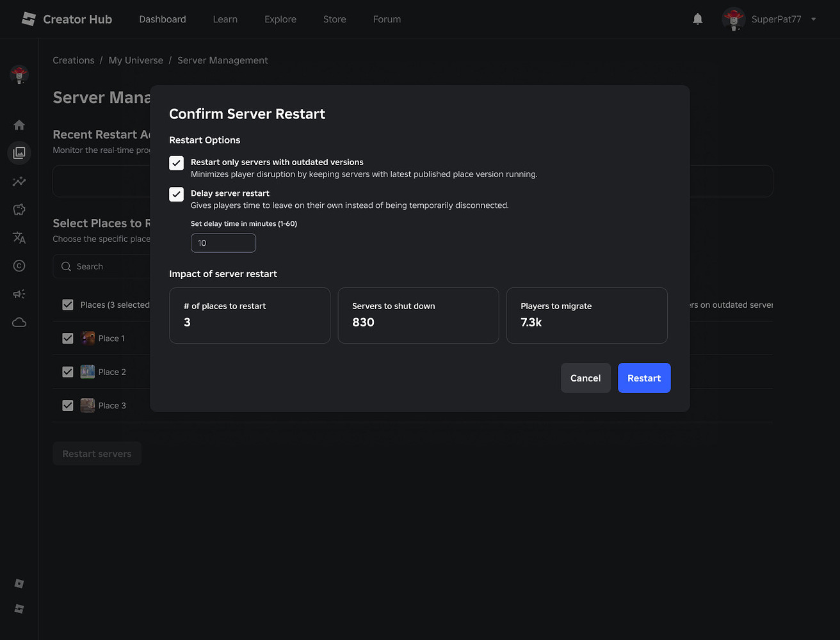The image size is (840, 640).
Task: Open the Analytics chart icon in the sidebar
Action: [19, 181]
